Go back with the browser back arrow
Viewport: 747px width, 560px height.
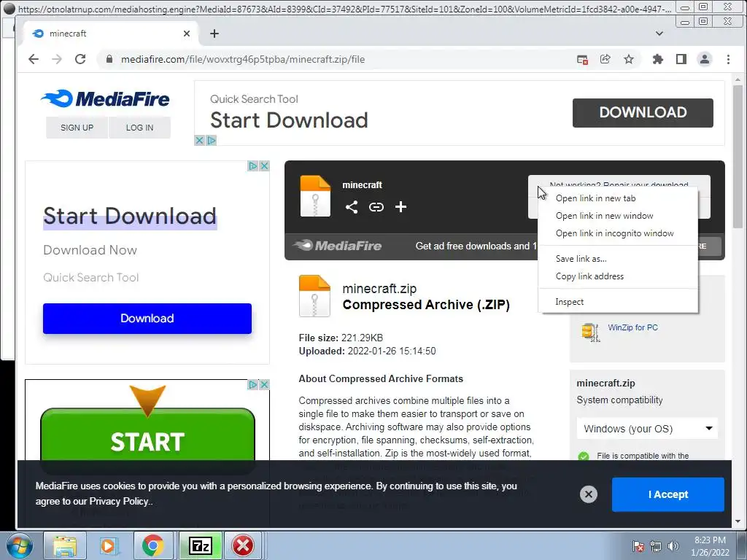click(x=34, y=59)
